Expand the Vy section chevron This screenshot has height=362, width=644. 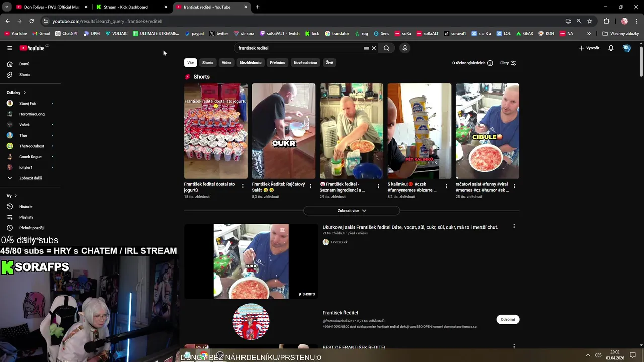pyautogui.click(x=16, y=196)
